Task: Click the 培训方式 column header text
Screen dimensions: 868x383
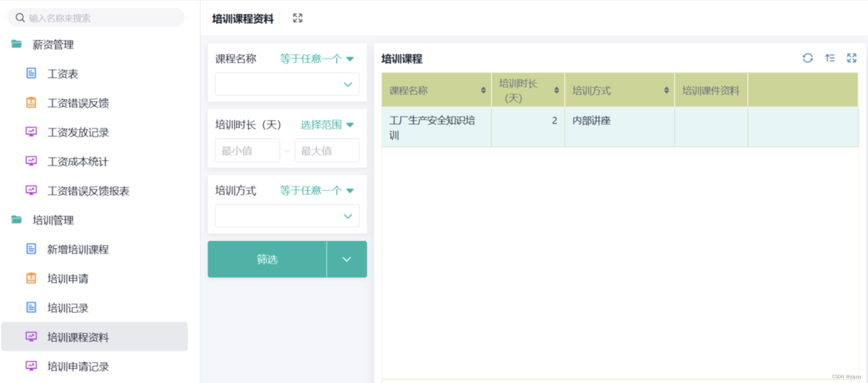Action: (591, 90)
